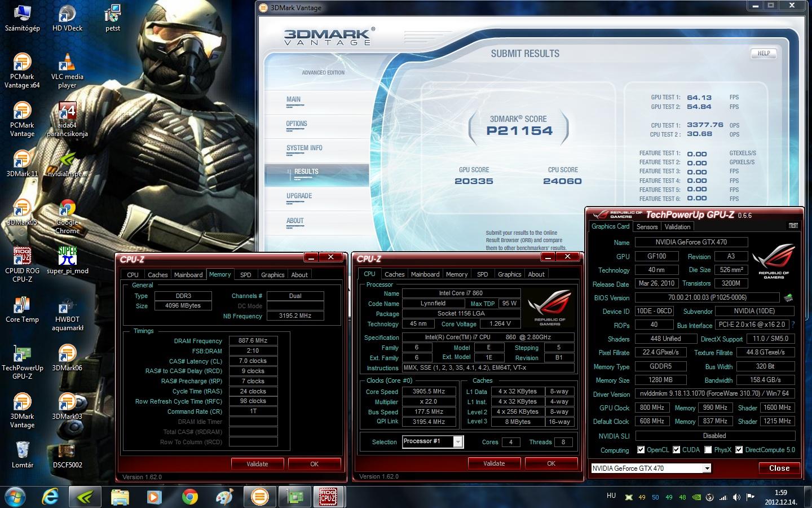The width and height of the screenshot is (812, 508).
Task: Click HELP button in 3DMark Vantage
Action: point(764,53)
